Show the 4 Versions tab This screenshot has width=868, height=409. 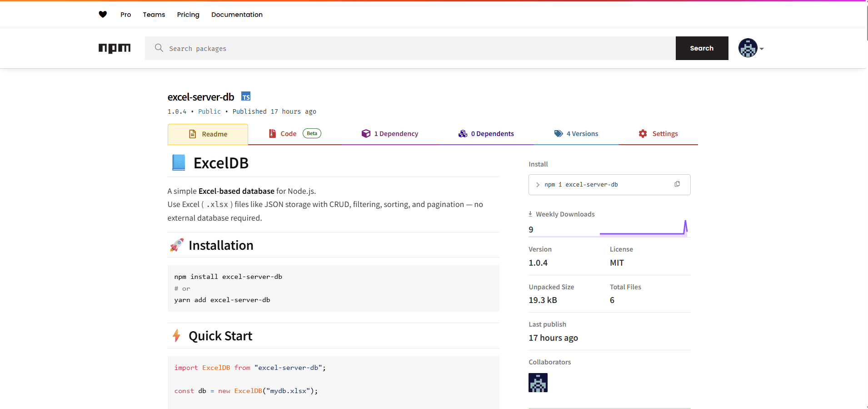[576, 134]
